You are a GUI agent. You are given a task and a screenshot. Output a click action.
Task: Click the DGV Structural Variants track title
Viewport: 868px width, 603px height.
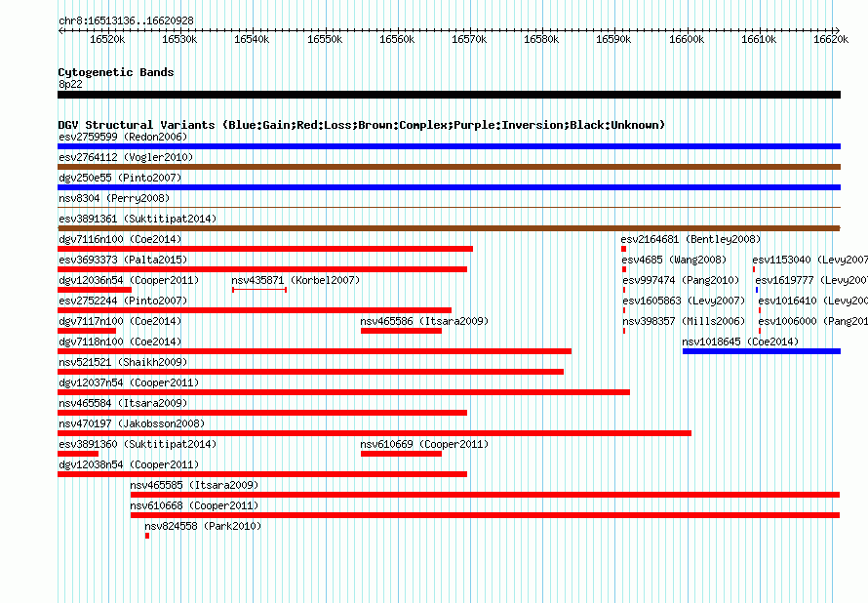pos(362,125)
